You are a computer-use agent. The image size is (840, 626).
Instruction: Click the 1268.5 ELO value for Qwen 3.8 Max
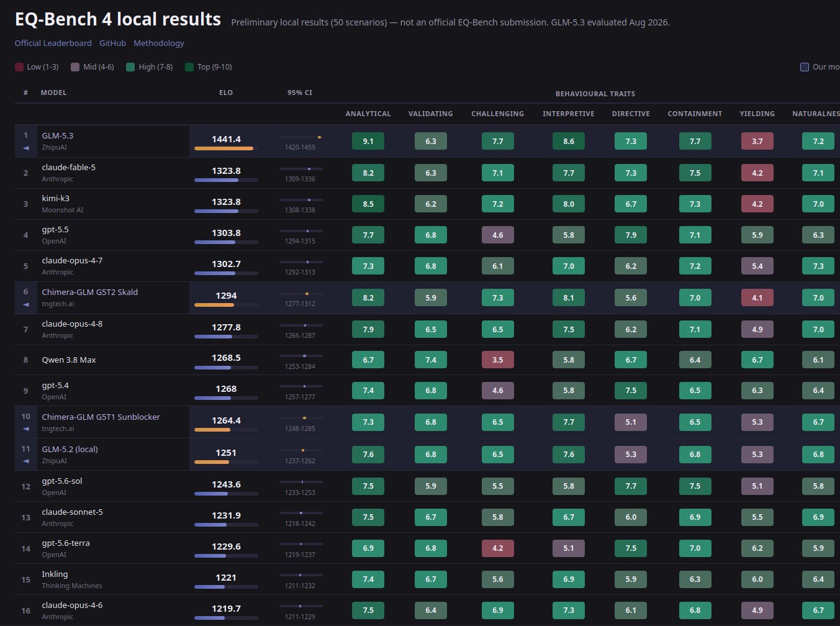tap(226, 358)
